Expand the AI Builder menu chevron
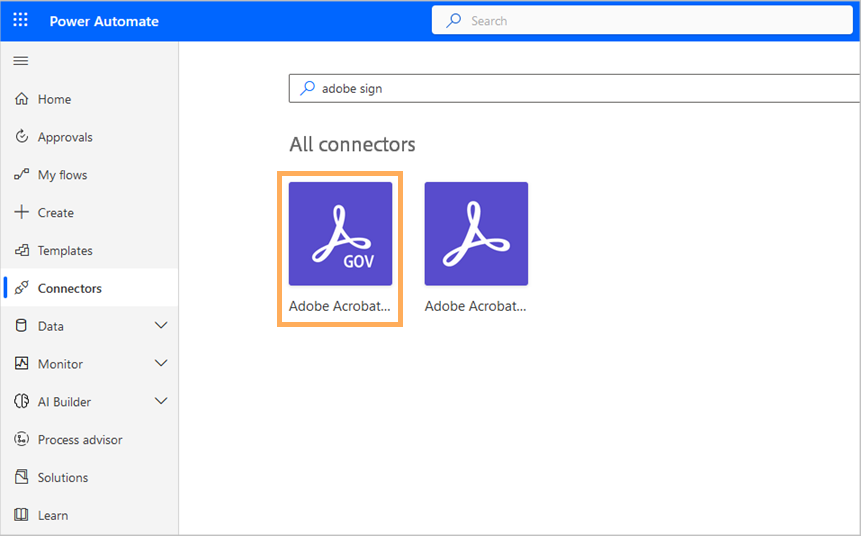 tap(161, 401)
